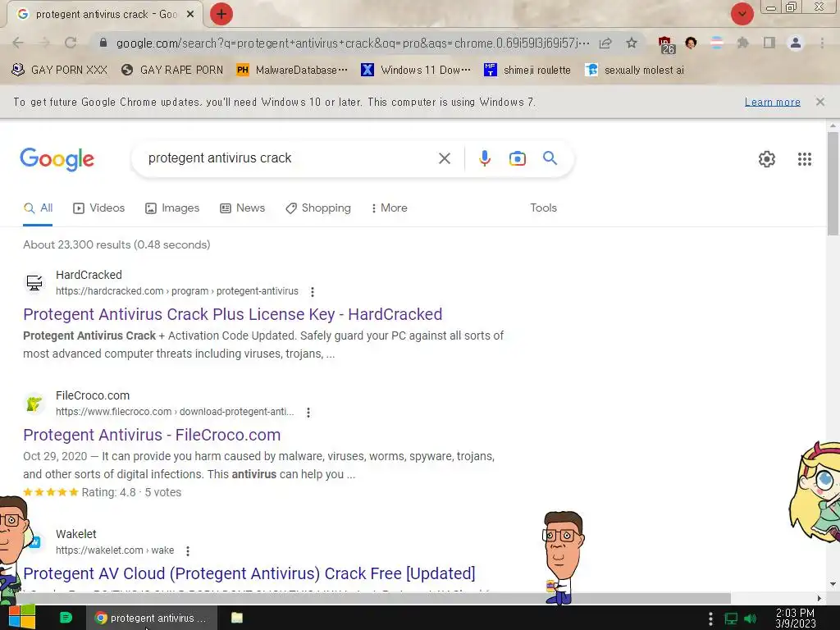The height and width of the screenshot is (630, 840).
Task: Select the protegent antivirus crack tab
Action: coord(104,15)
